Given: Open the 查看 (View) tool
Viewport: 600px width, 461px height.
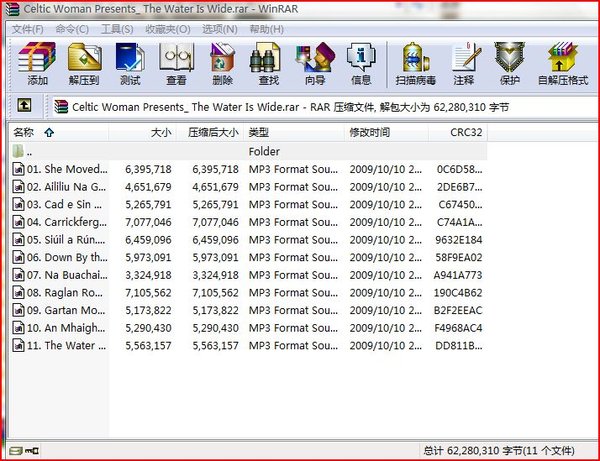Looking at the screenshot, I should pos(176,64).
